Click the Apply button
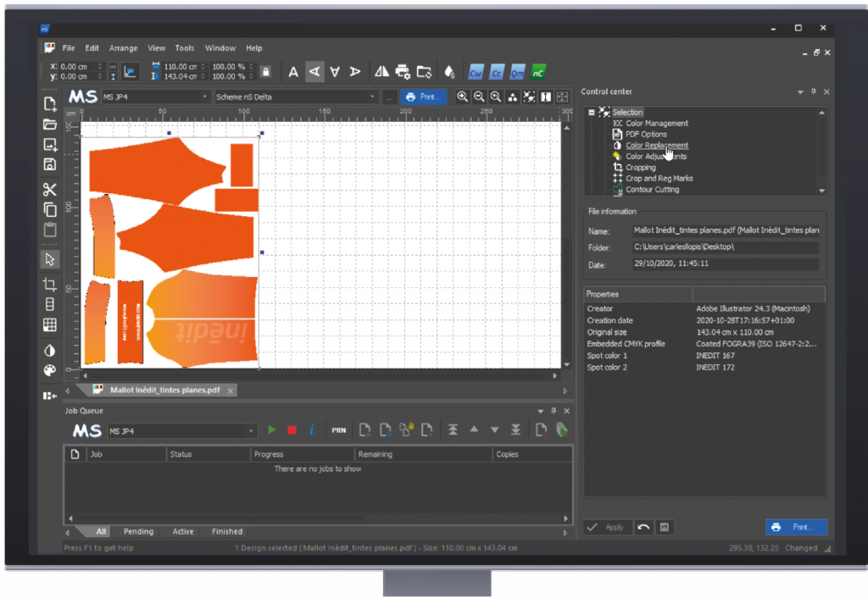This screenshot has height=599, width=868. pos(607,527)
